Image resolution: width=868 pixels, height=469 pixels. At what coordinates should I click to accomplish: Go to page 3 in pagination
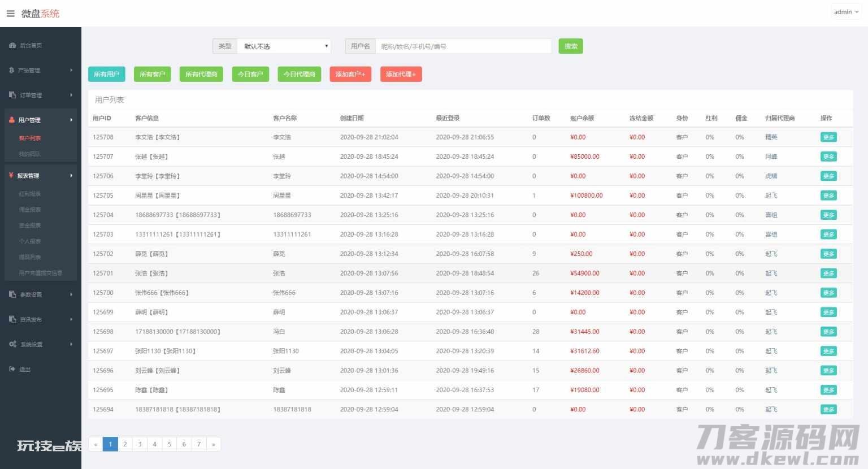pos(140,444)
